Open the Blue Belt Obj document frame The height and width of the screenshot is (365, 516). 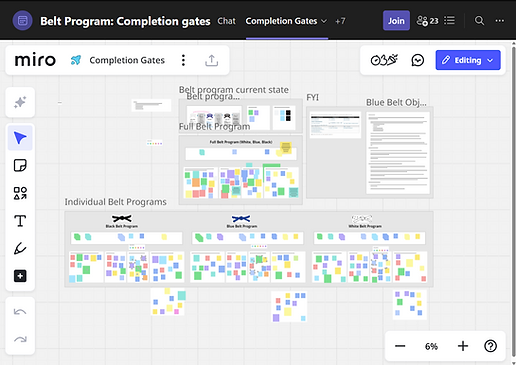coord(398,153)
